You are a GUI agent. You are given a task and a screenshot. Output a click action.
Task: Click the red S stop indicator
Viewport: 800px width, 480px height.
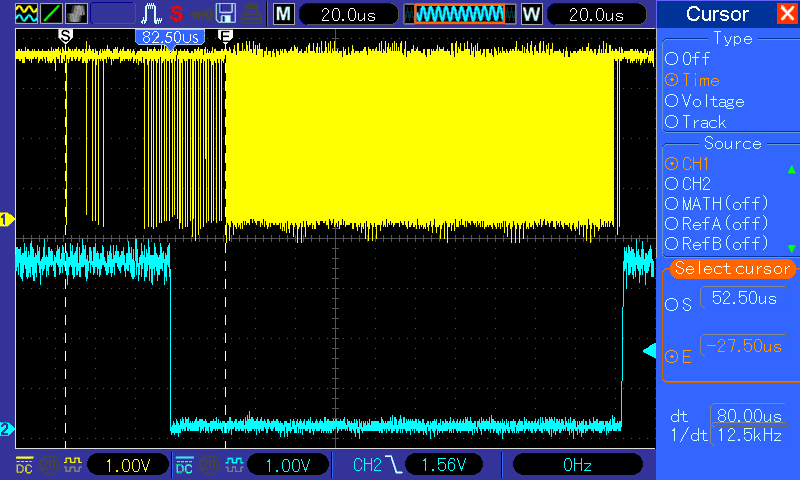click(177, 14)
